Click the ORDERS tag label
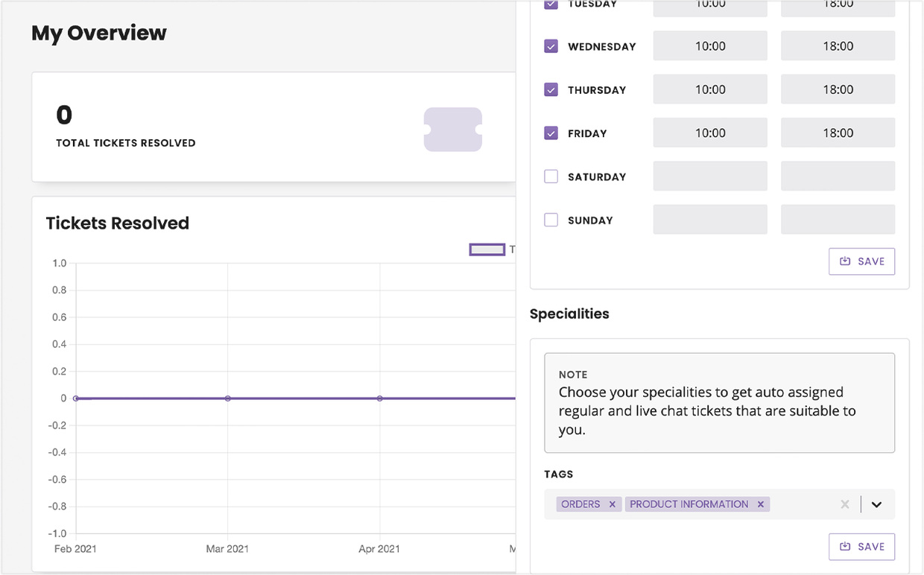This screenshot has width=924, height=575. 580,504
